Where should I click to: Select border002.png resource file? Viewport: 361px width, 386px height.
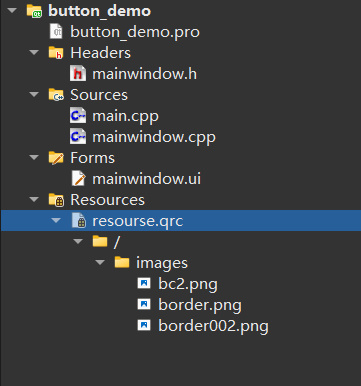click(213, 326)
